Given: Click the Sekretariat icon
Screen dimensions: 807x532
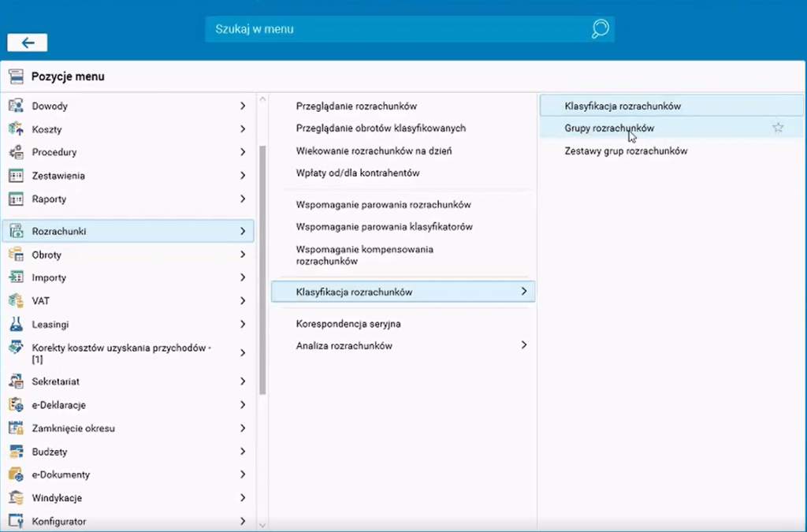Looking at the screenshot, I should click(x=16, y=381).
